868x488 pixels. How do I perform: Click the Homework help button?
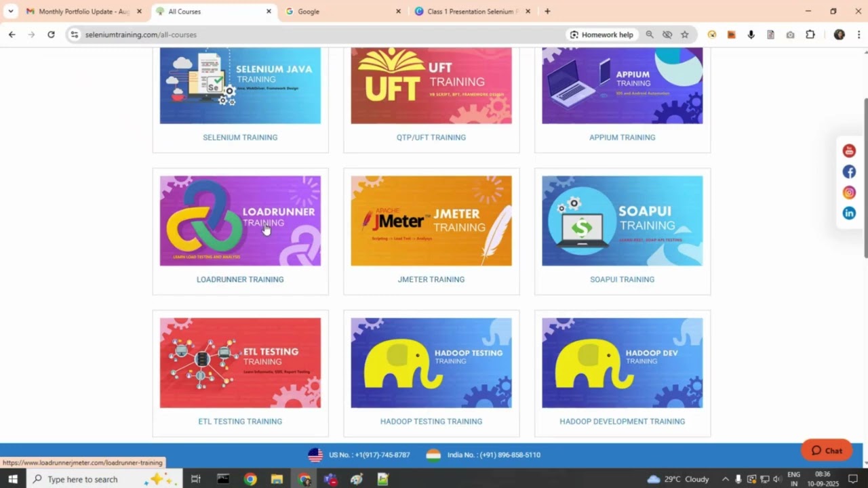(601, 35)
